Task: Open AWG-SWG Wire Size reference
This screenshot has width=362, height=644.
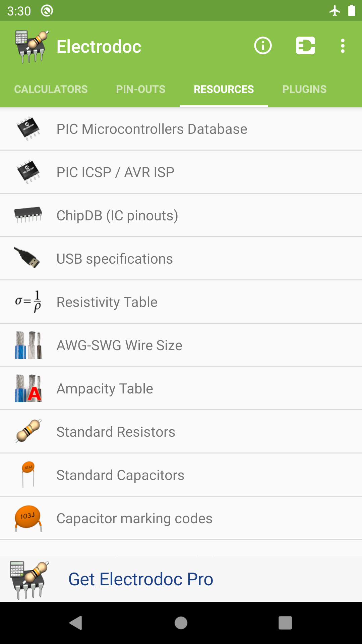Action: point(119,345)
